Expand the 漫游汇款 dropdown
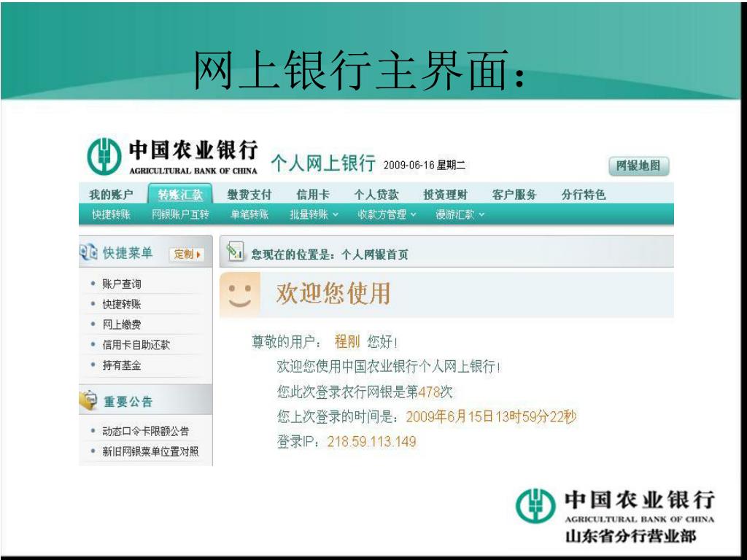This screenshot has width=747, height=560. [460, 214]
